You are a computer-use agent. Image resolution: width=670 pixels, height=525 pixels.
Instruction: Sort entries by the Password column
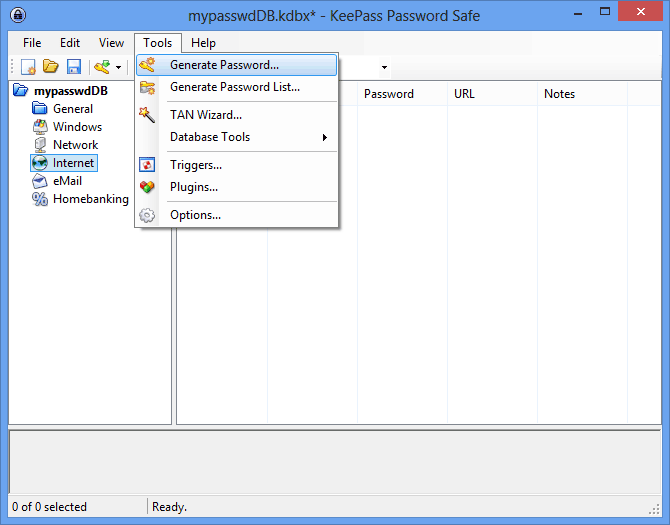tap(402, 94)
